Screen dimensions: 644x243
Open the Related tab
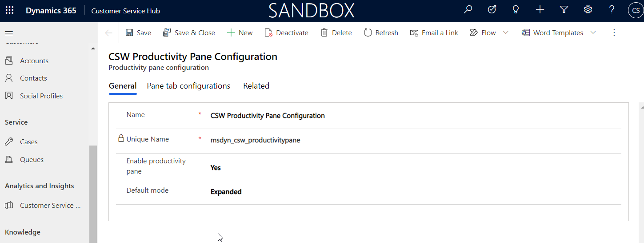click(256, 86)
